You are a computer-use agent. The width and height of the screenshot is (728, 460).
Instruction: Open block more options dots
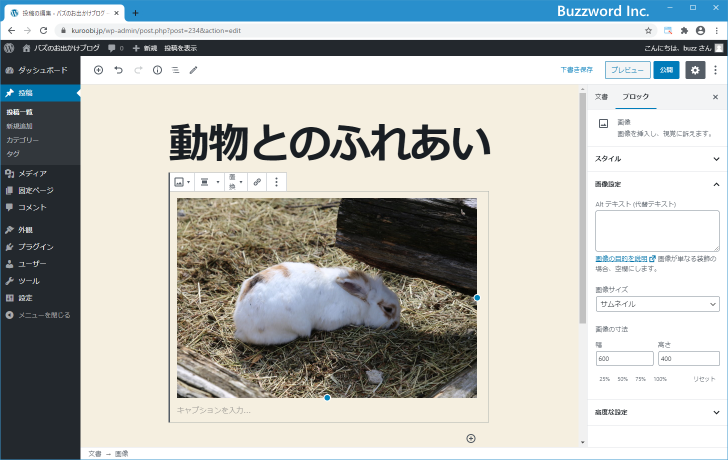click(x=276, y=182)
